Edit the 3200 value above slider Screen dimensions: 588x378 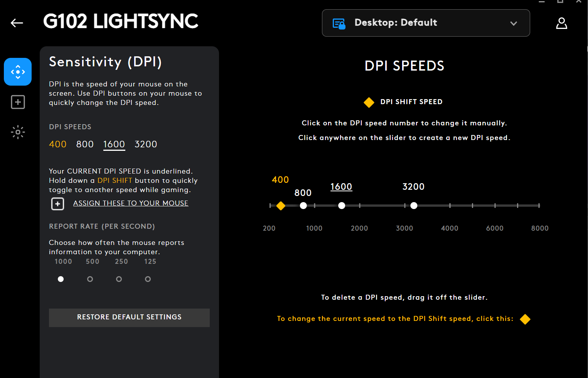[413, 187]
